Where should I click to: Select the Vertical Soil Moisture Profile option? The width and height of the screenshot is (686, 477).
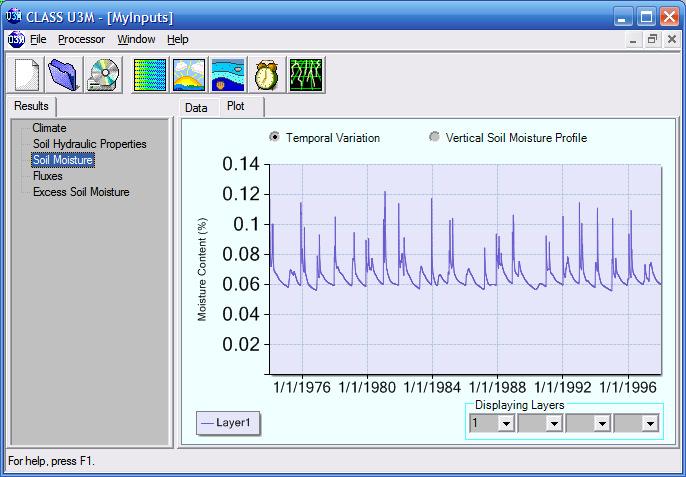[434, 137]
